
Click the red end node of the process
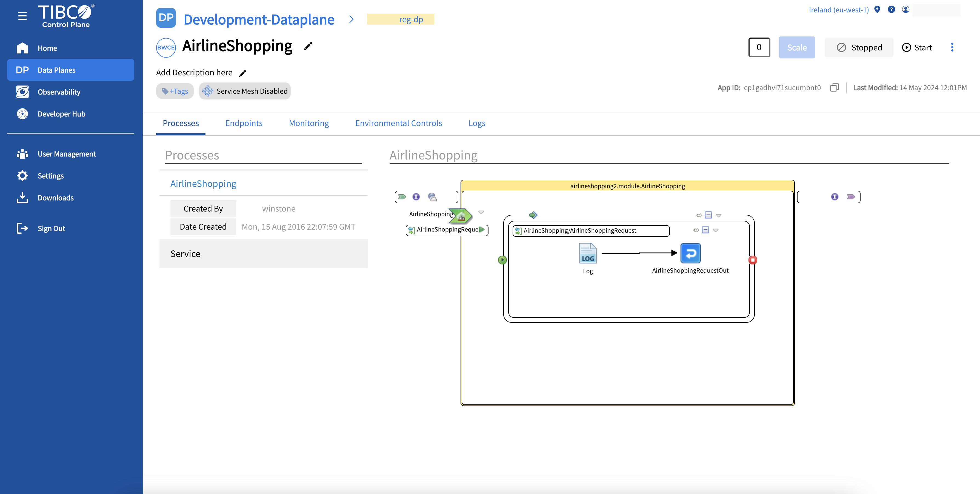pos(753,260)
